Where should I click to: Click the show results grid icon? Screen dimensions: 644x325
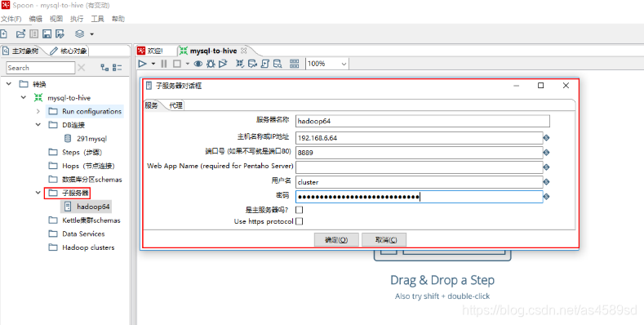(x=295, y=64)
